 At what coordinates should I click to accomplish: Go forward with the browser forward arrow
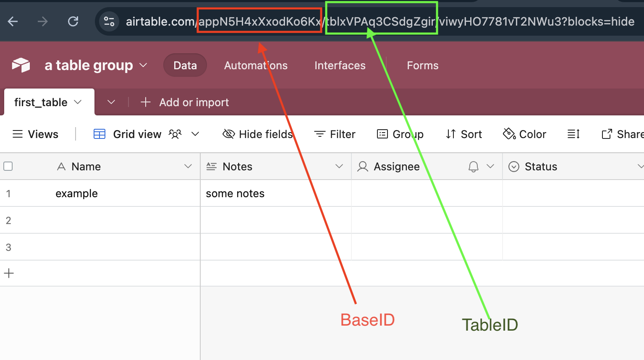pos(43,21)
